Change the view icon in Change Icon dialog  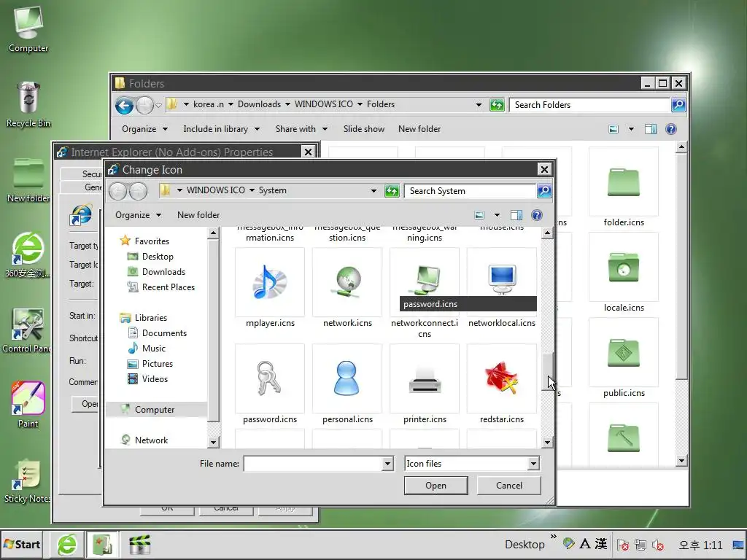pyautogui.click(x=479, y=215)
